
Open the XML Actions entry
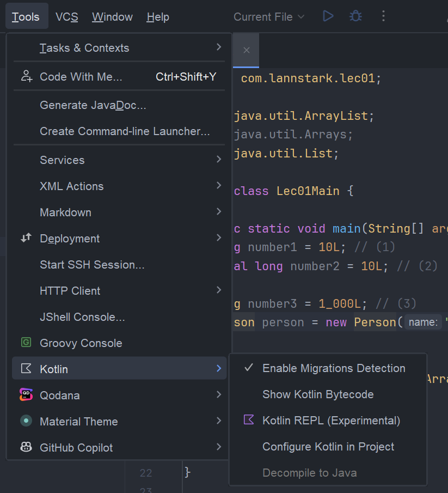119,186
